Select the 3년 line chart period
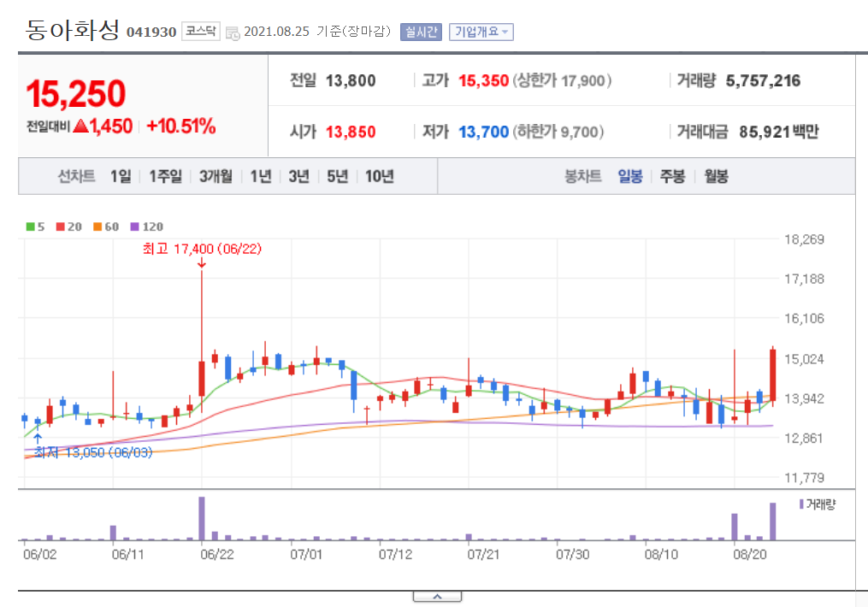The image size is (868, 607). tap(299, 176)
